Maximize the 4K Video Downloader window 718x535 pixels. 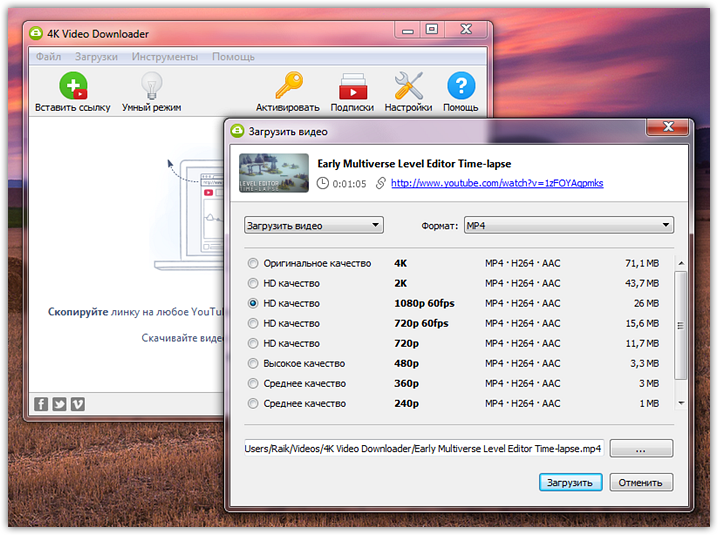[x=432, y=29]
